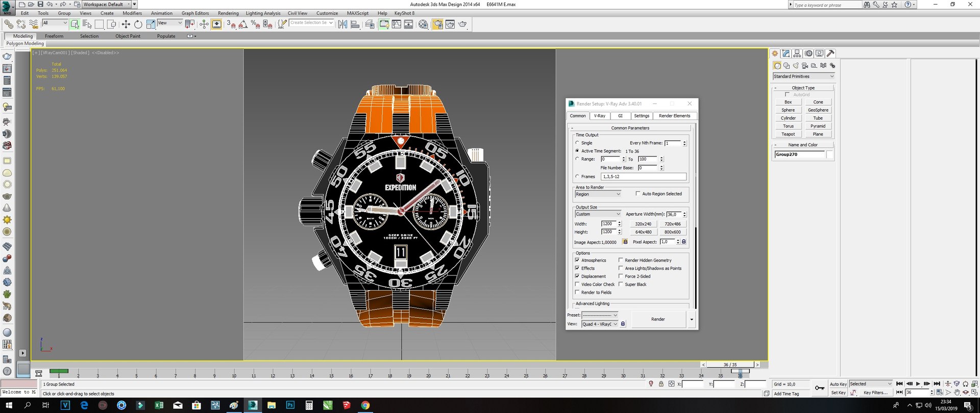The width and height of the screenshot is (980, 413).
Task: Choose the Select and Scale tool
Action: [x=151, y=24]
